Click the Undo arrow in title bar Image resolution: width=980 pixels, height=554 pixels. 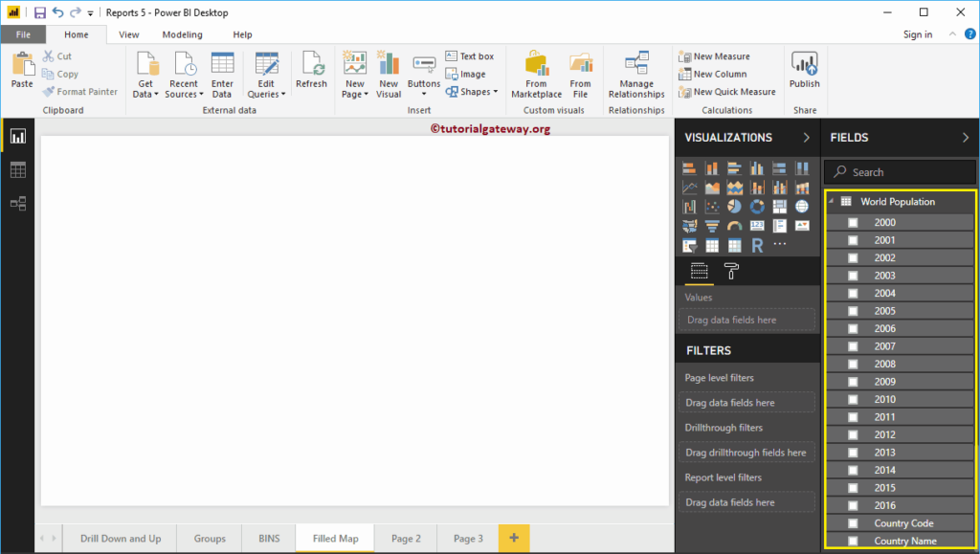57,12
